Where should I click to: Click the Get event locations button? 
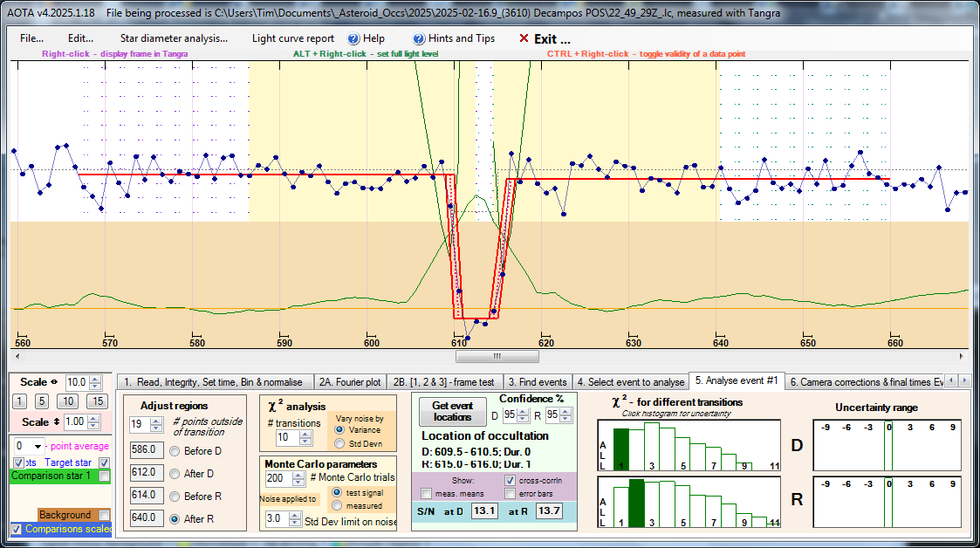pyautogui.click(x=452, y=411)
